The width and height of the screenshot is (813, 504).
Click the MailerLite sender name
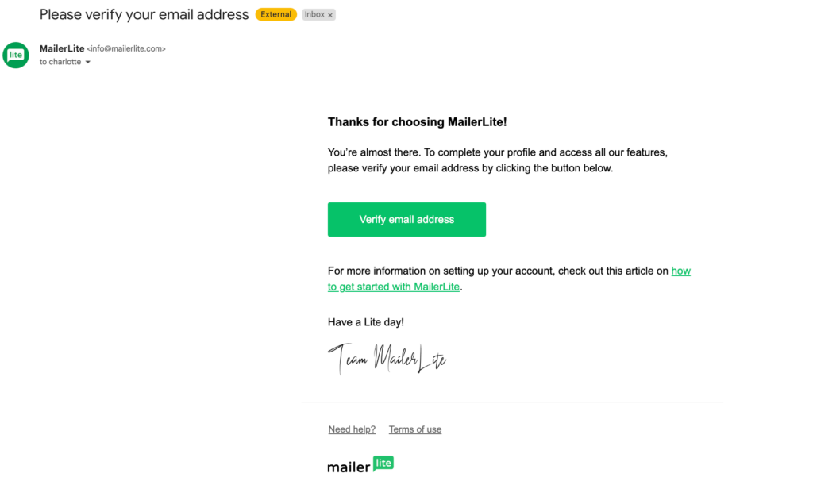62,48
